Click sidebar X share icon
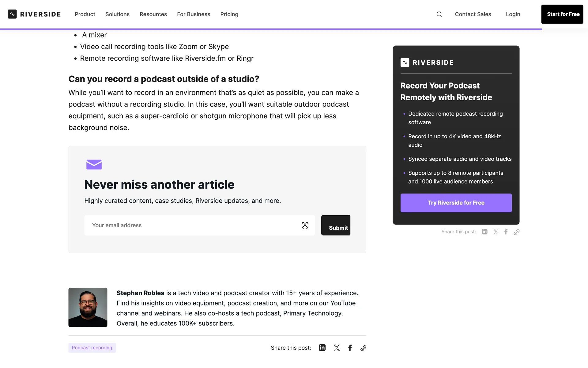588x368 pixels. click(x=496, y=232)
